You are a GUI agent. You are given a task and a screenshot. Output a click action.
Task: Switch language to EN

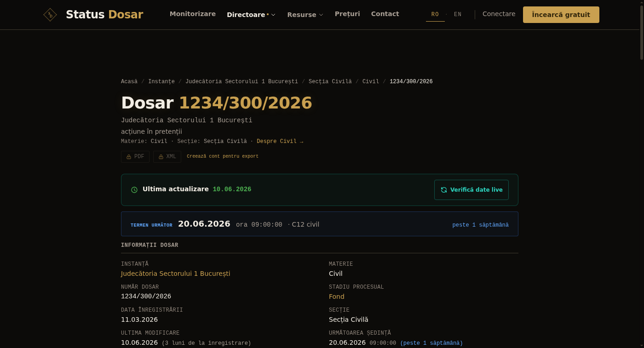[x=458, y=14]
